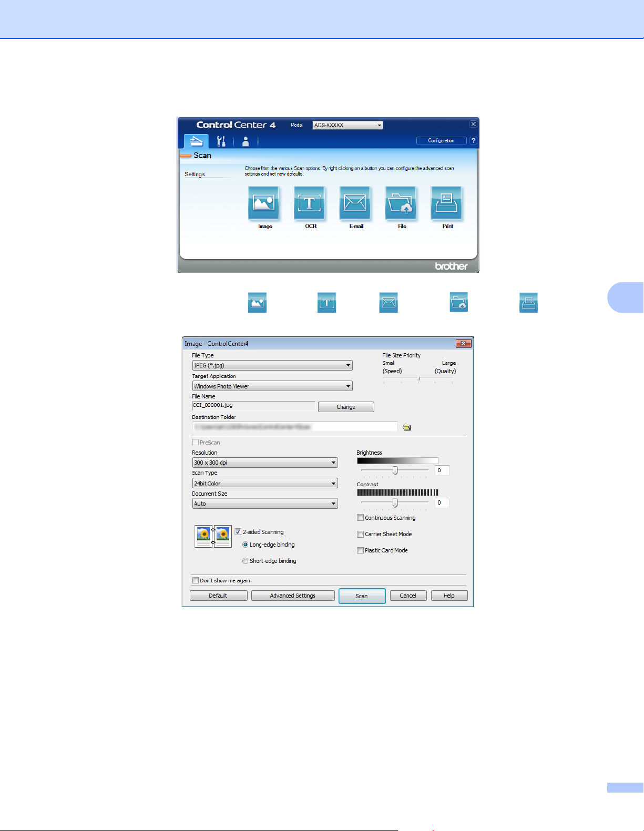The height and width of the screenshot is (831, 644).
Task: Enable Carrier Sheet Mode checkbox
Action: tap(361, 534)
